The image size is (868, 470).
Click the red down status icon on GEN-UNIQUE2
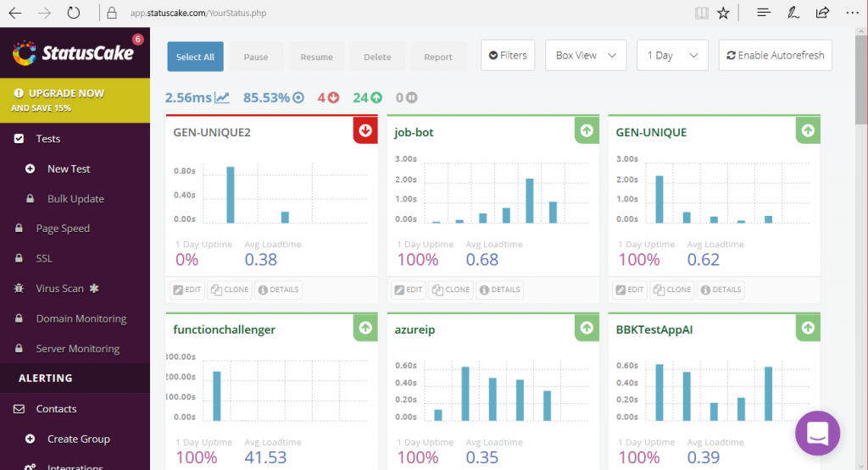(365, 130)
